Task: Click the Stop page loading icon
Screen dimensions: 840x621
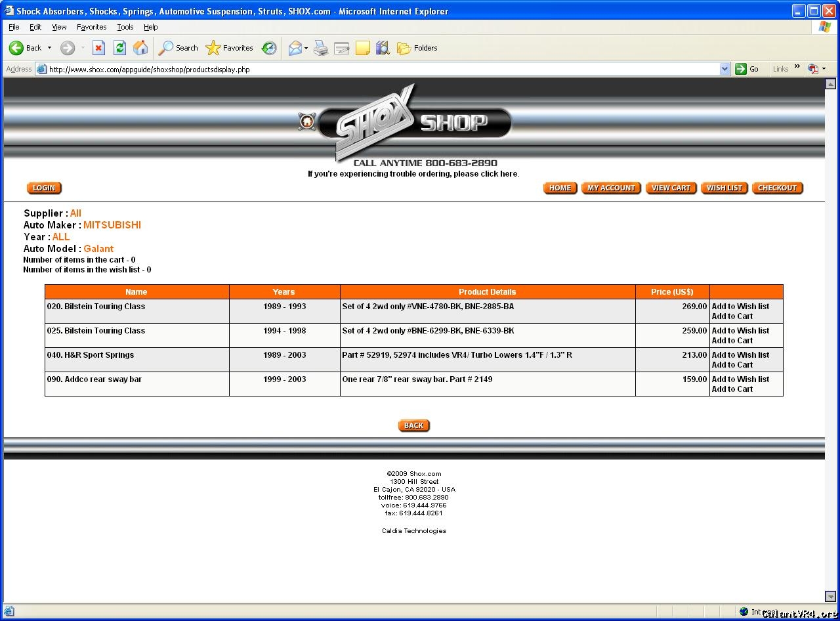Action: point(98,48)
